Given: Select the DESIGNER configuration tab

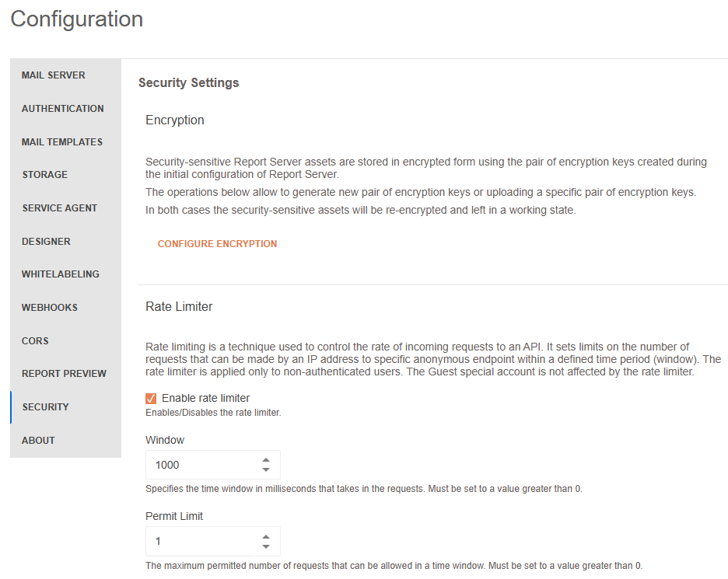Looking at the screenshot, I should pyautogui.click(x=44, y=241).
